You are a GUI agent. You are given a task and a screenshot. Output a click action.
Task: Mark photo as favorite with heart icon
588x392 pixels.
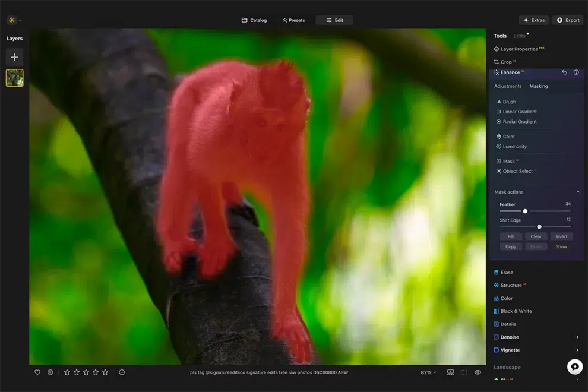pyautogui.click(x=37, y=372)
